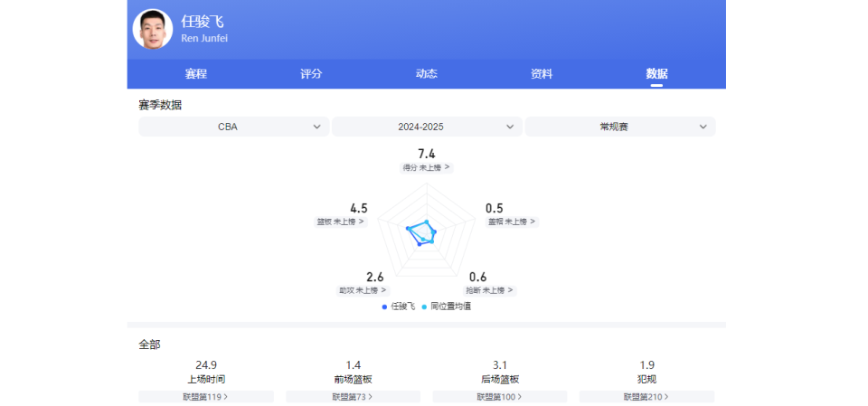868x406 pixels.
Task: Click the 全部 section heading
Action: 149,345
